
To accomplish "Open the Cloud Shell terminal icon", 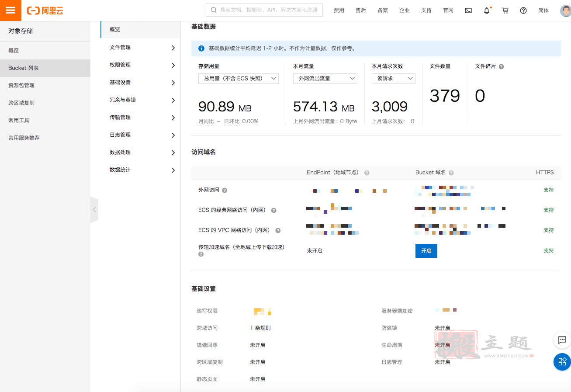I will point(468,10).
